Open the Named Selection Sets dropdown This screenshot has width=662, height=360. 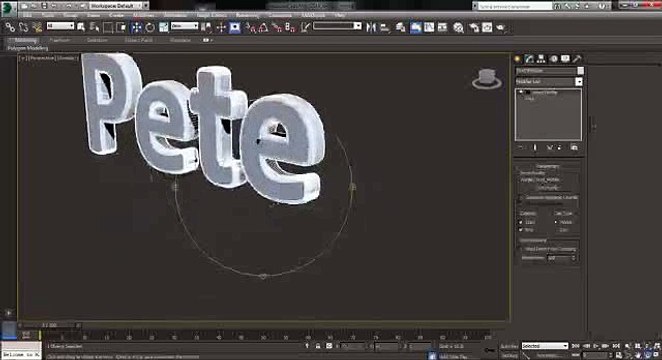pyautogui.click(x=337, y=26)
